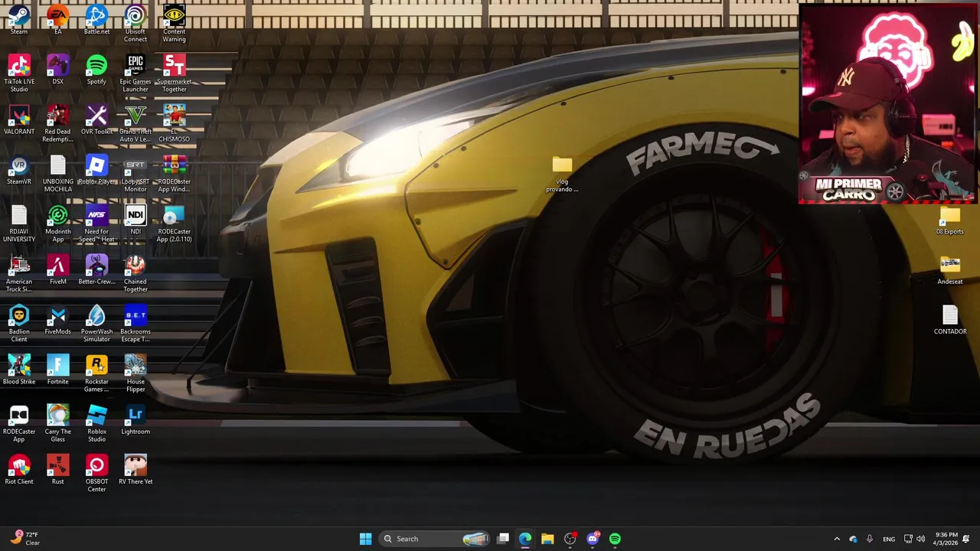Image resolution: width=980 pixels, height=551 pixels.
Task: Open the Spotify desktop shortcut
Action: click(x=96, y=70)
